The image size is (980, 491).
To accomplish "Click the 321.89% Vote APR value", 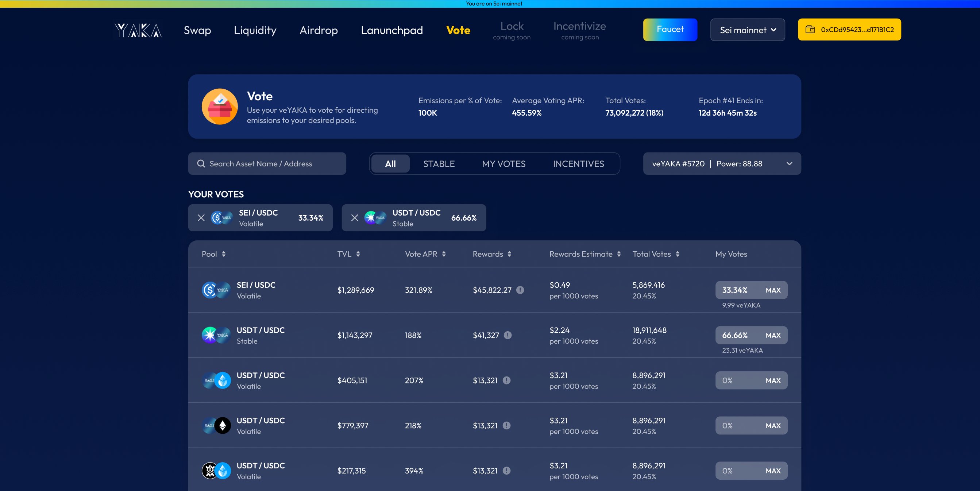I will click(x=418, y=290).
